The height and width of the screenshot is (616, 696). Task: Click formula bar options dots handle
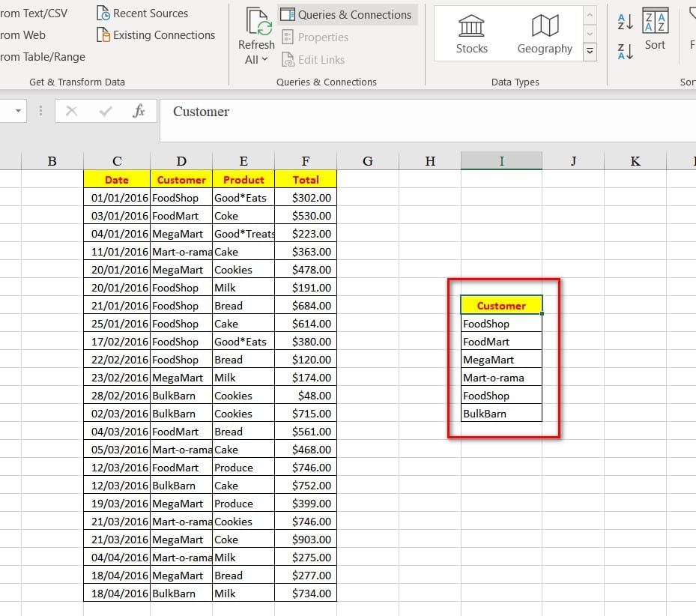click(41, 111)
